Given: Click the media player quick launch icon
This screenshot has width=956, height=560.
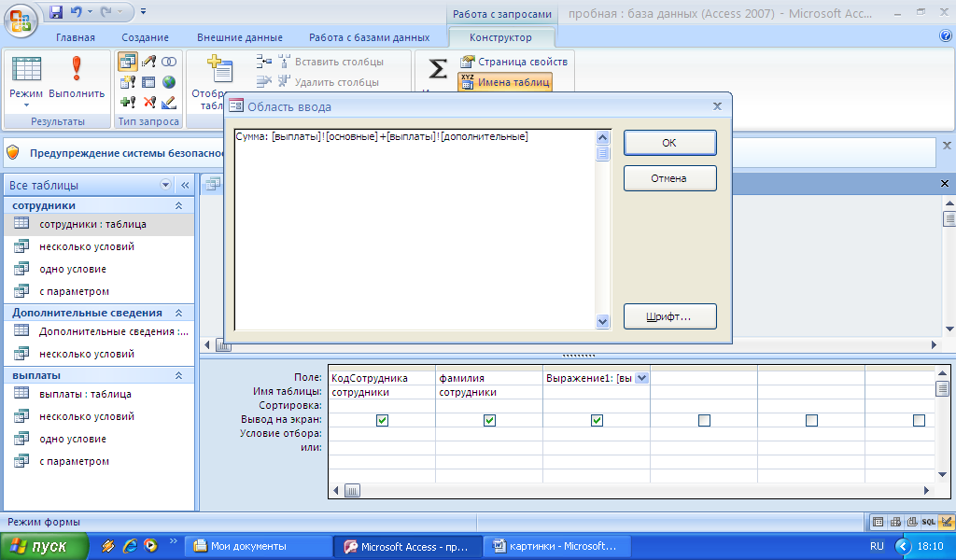Looking at the screenshot, I should point(150,546).
